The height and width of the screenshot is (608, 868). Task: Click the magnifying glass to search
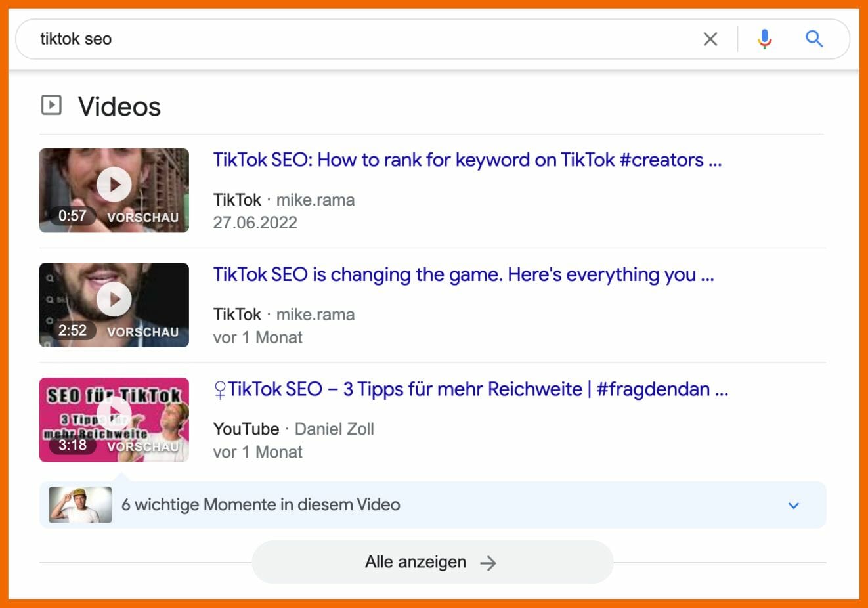pos(814,39)
